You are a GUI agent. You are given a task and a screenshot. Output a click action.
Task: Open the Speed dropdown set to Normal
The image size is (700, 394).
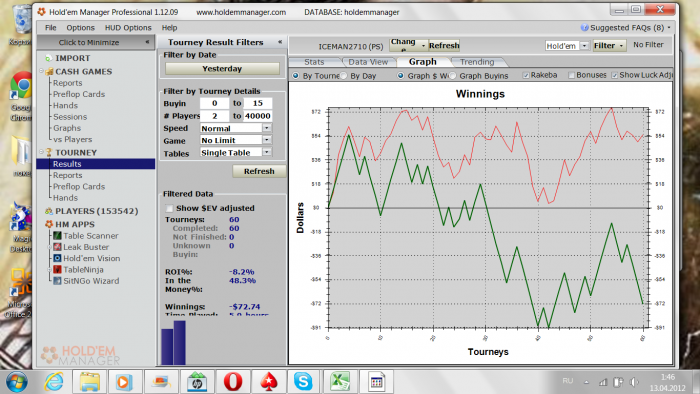pos(236,128)
